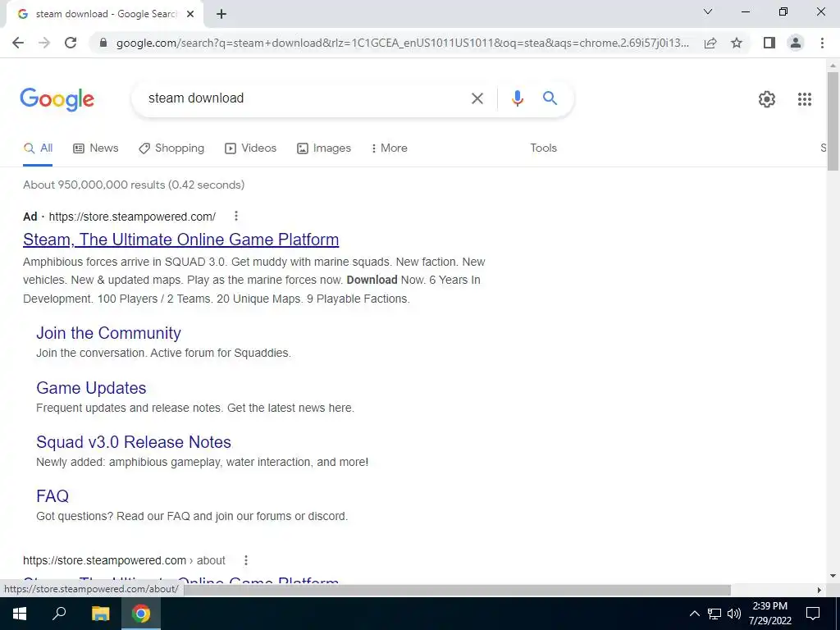This screenshot has width=840, height=630.
Task: Click the About 950,000,000 results text
Action: (134, 185)
